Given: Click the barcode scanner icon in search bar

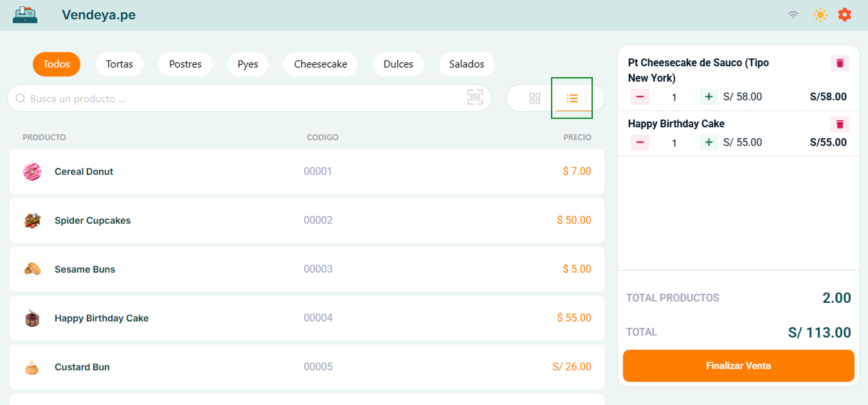Looking at the screenshot, I should [x=475, y=98].
